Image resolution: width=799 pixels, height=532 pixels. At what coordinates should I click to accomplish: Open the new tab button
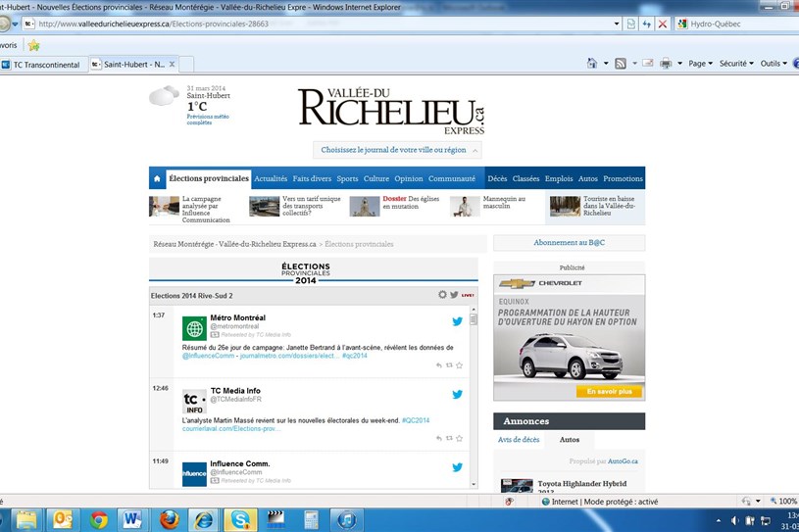point(186,65)
